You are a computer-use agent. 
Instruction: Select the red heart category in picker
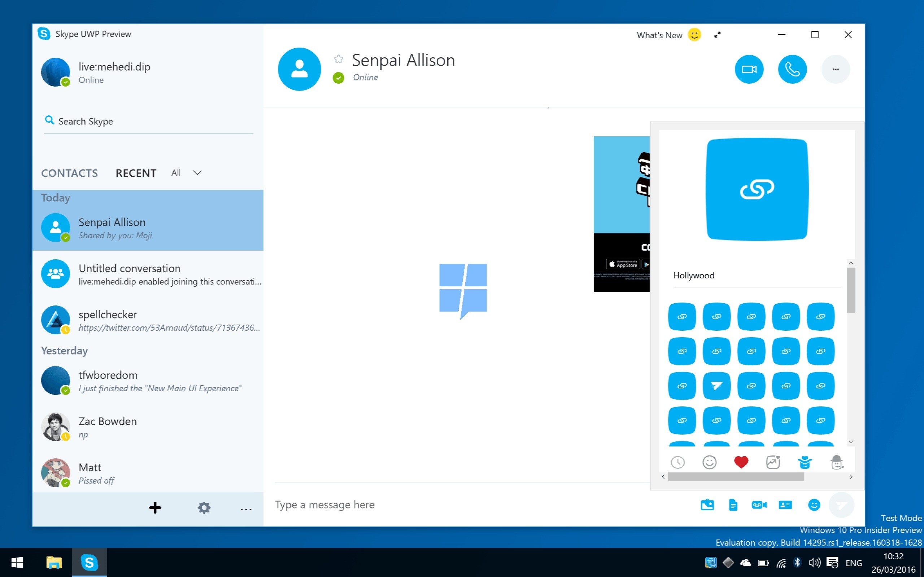(x=741, y=462)
